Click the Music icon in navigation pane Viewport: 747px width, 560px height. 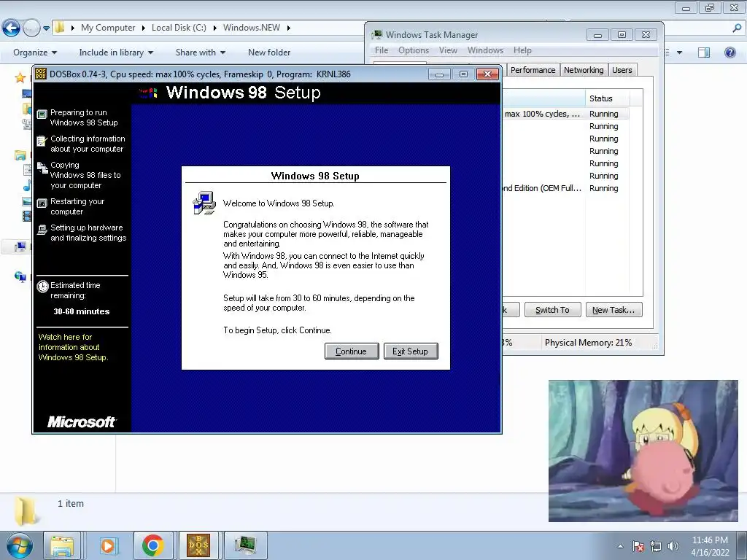pos(27,186)
